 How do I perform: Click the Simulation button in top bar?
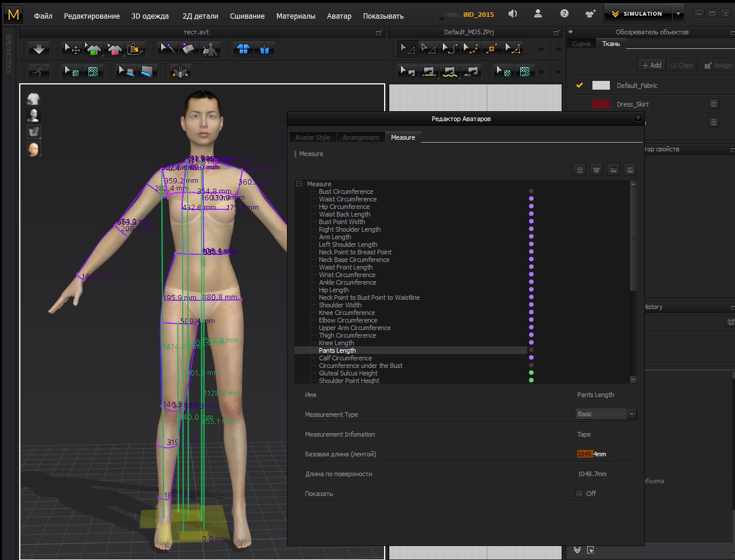[x=637, y=14]
